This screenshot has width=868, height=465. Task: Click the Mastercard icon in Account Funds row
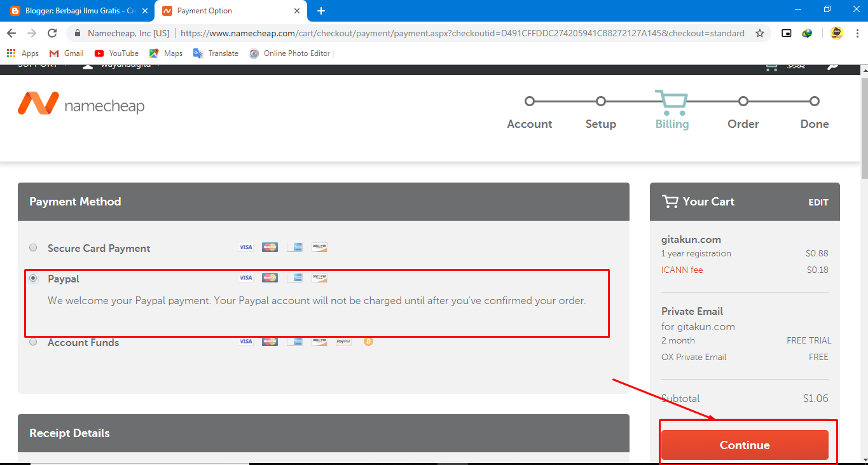[x=270, y=342]
